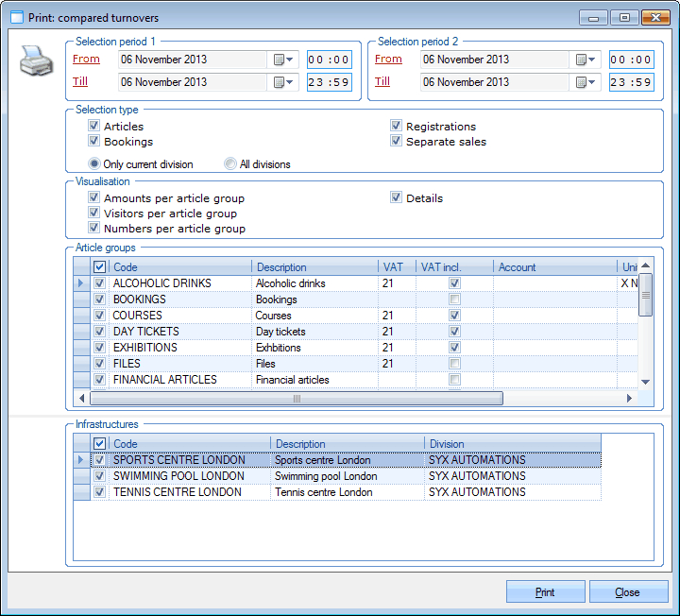Select the All divisions radio button
680x616 pixels.
click(x=230, y=164)
